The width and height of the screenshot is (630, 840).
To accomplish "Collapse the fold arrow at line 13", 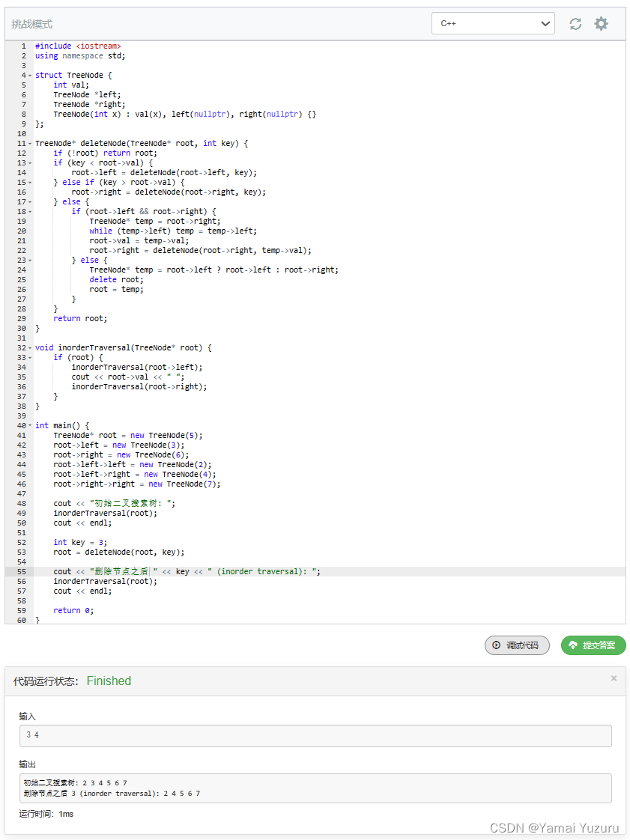I will coord(30,163).
